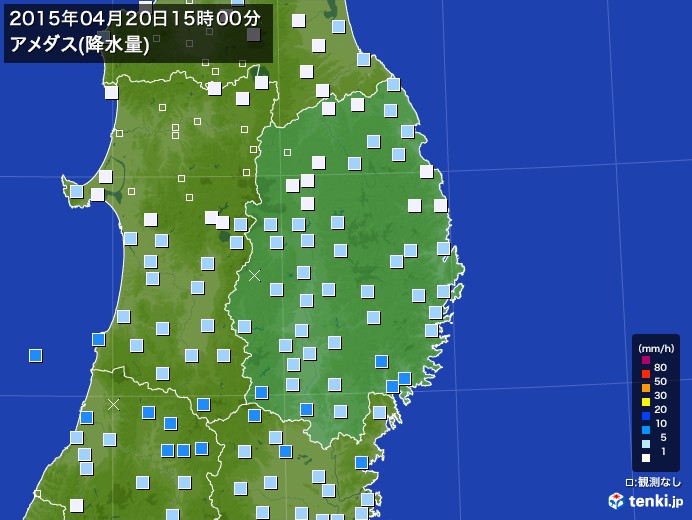Click the legend value 80

[660, 367]
